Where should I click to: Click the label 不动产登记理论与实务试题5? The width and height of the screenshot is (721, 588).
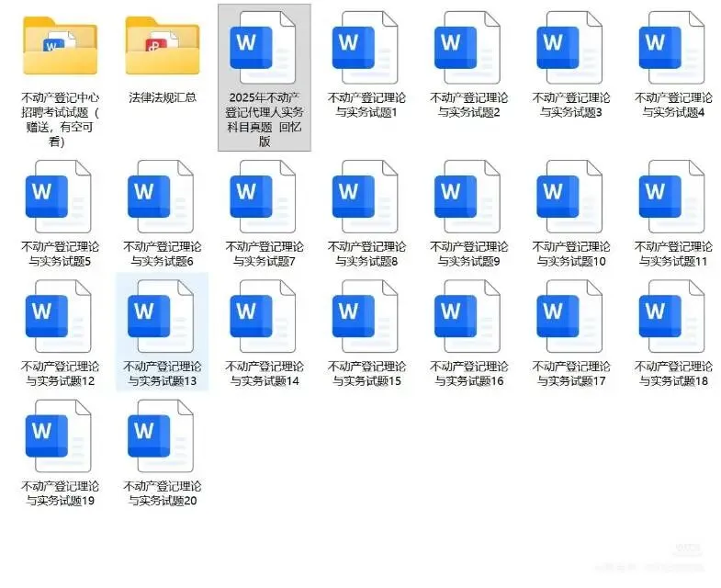[61, 254]
